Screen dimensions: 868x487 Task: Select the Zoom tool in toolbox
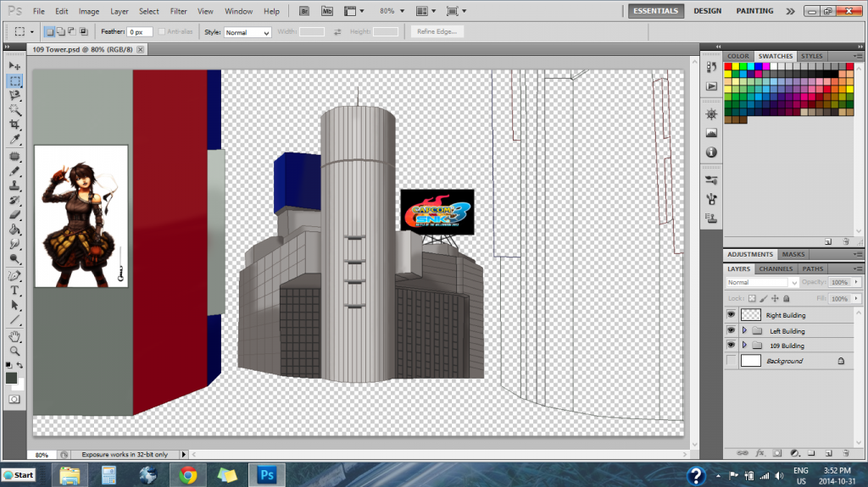click(14, 351)
